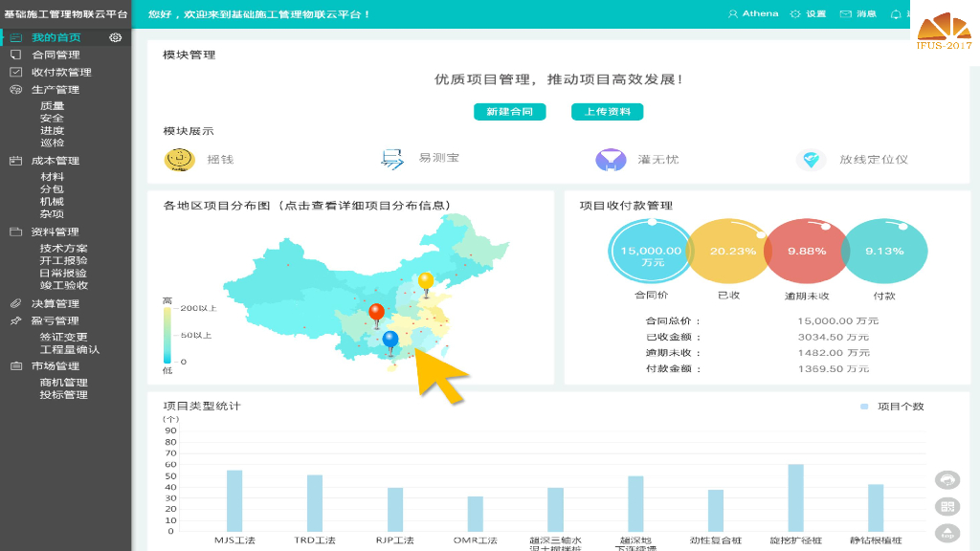Click the 新建合同 button
This screenshot has width=980, height=551.
[510, 111]
